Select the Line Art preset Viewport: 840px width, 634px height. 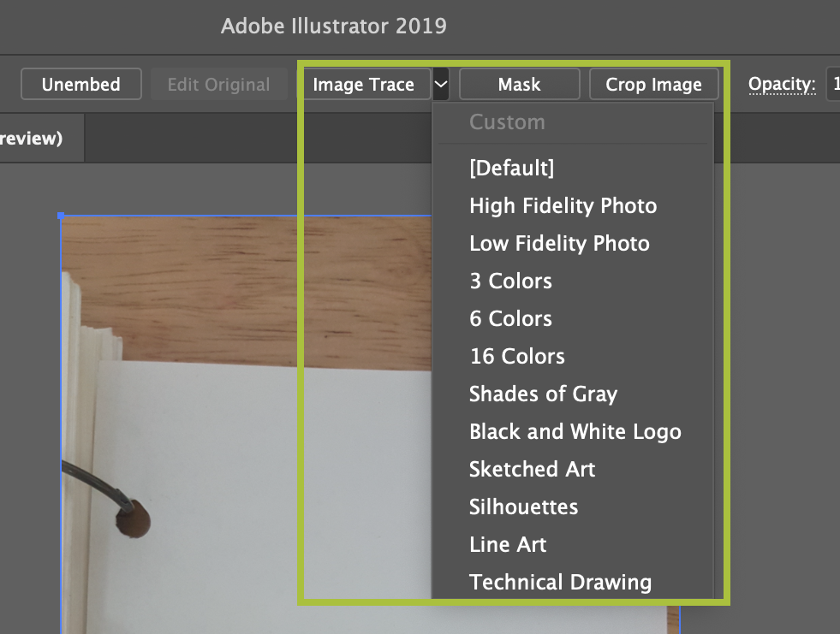click(572, 544)
